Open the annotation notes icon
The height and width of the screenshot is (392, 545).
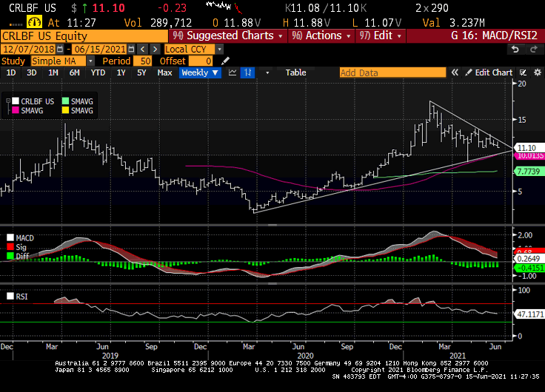click(x=523, y=72)
